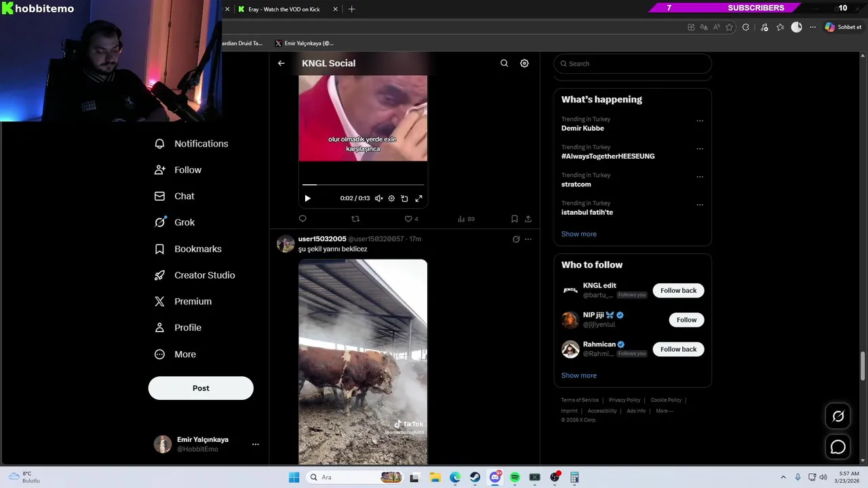Bookmark the video post

point(514,219)
